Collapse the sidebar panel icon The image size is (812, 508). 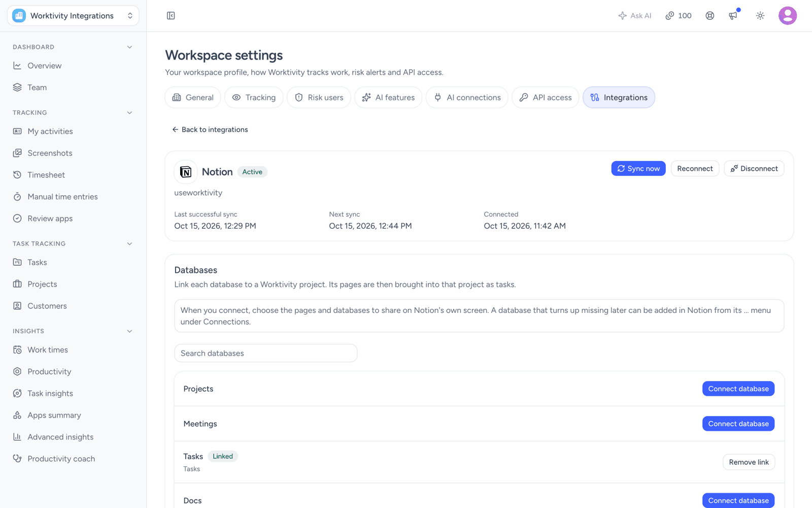(x=171, y=16)
